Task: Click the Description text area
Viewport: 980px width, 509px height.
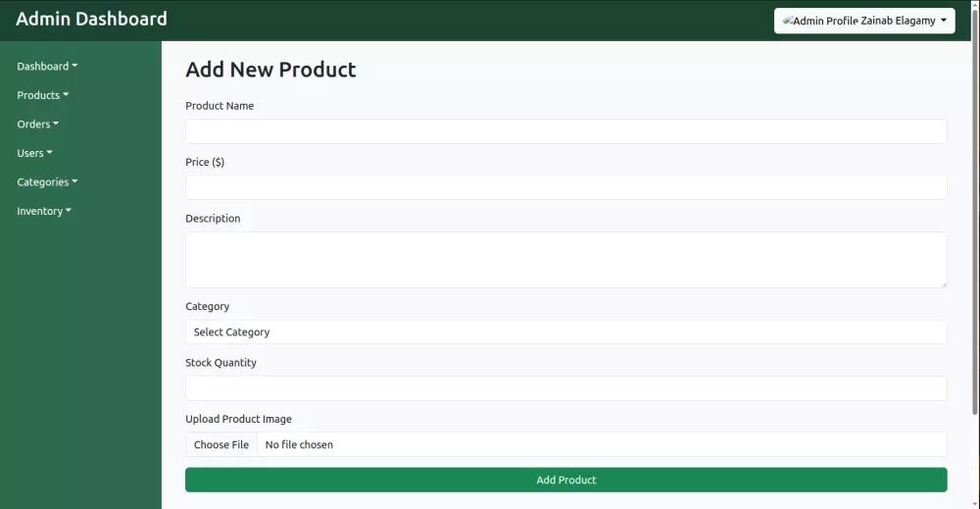Action: (x=565, y=259)
